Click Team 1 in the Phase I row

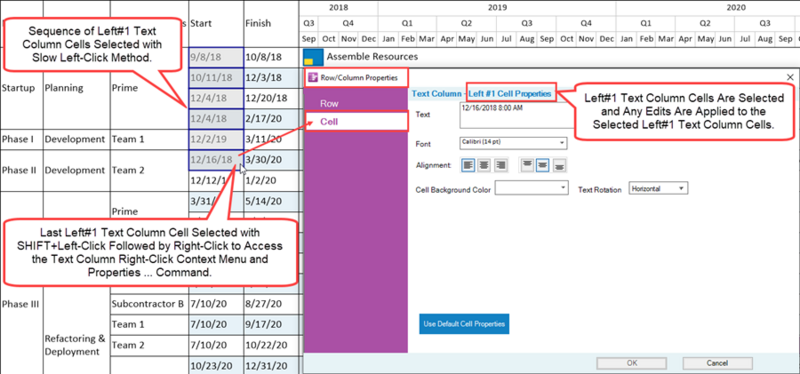click(149, 139)
